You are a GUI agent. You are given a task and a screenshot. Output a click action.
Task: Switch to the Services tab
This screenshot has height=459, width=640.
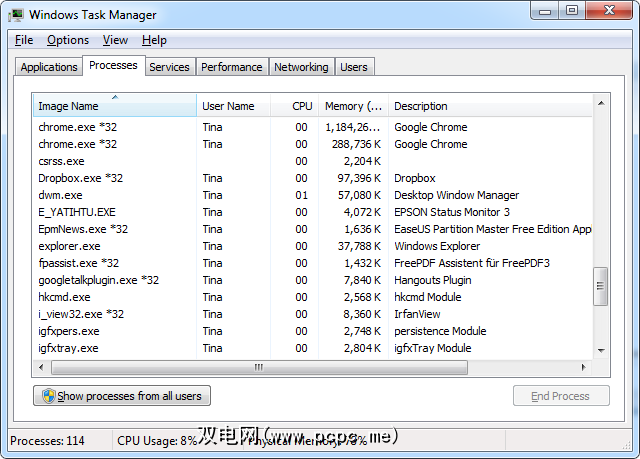[169, 67]
